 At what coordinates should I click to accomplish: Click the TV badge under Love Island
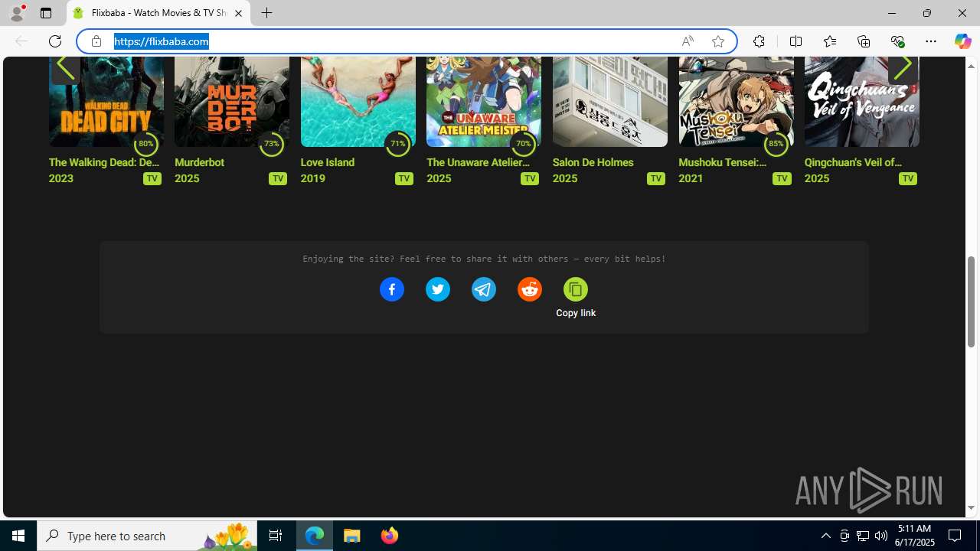click(x=403, y=178)
